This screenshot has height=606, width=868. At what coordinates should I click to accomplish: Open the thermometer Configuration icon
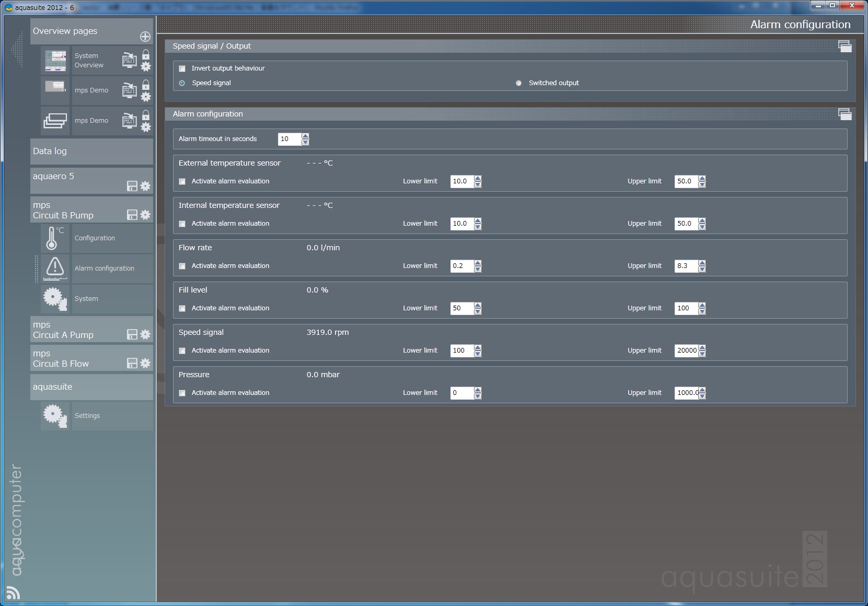(x=55, y=238)
